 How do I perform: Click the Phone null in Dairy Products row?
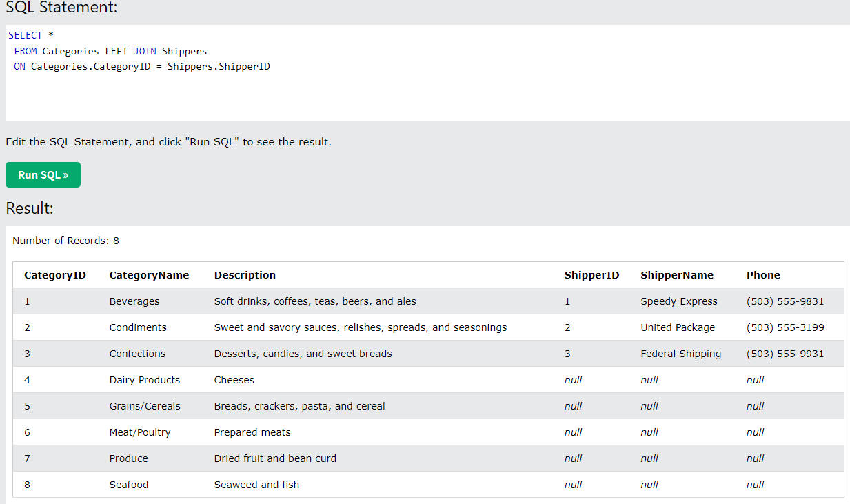point(756,380)
